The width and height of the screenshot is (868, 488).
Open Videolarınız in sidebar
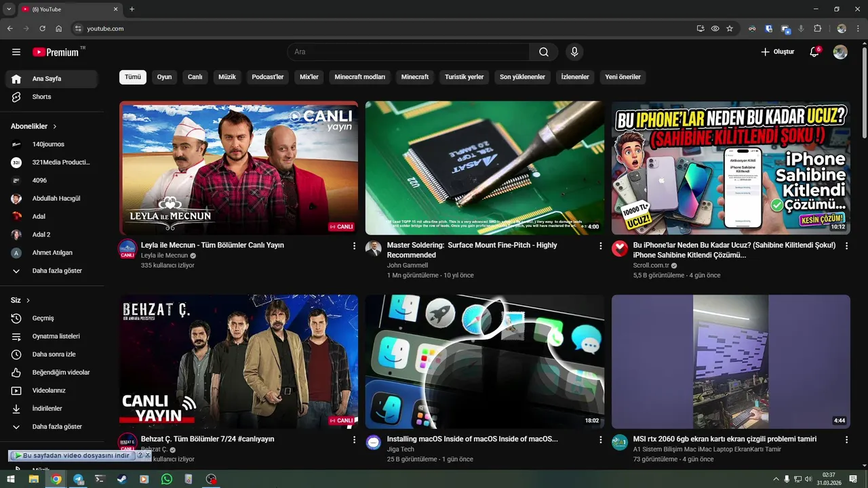(x=52, y=390)
